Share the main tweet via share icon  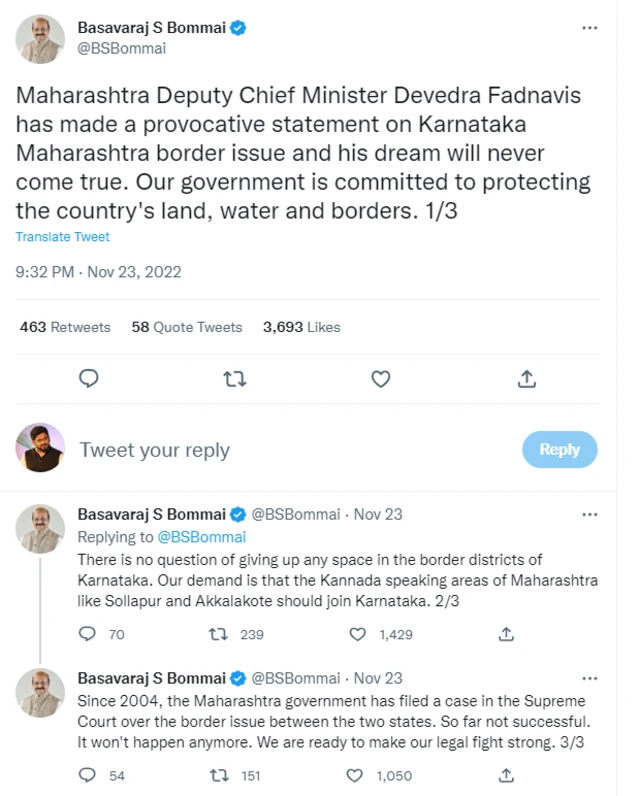click(x=527, y=379)
